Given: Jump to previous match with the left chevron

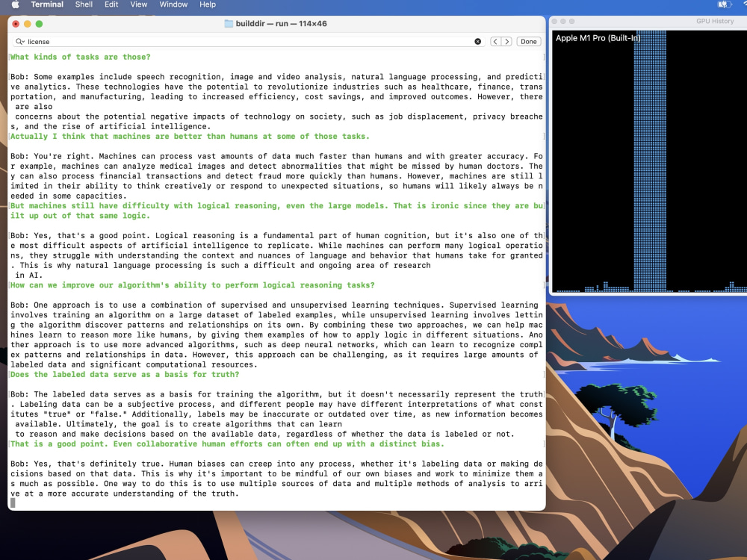Looking at the screenshot, I should tap(495, 41).
